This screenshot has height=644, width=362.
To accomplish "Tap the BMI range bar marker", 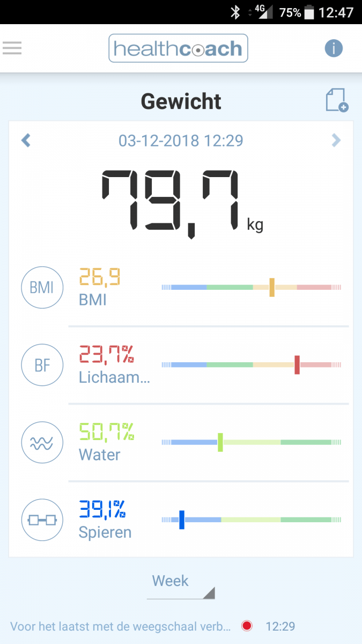I will 272,288.
